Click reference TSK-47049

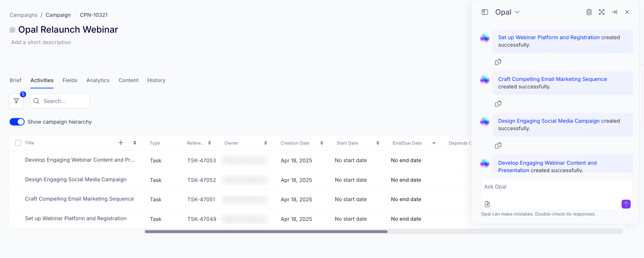[202, 219]
